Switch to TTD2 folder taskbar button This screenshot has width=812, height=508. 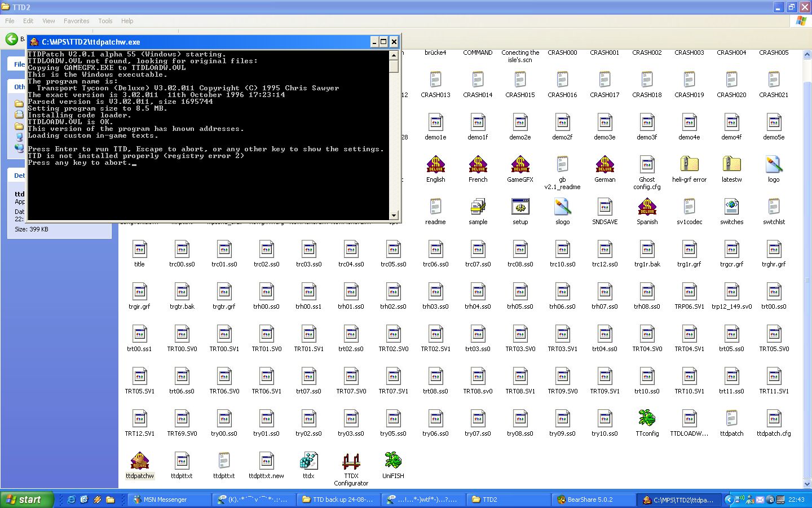pos(509,500)
